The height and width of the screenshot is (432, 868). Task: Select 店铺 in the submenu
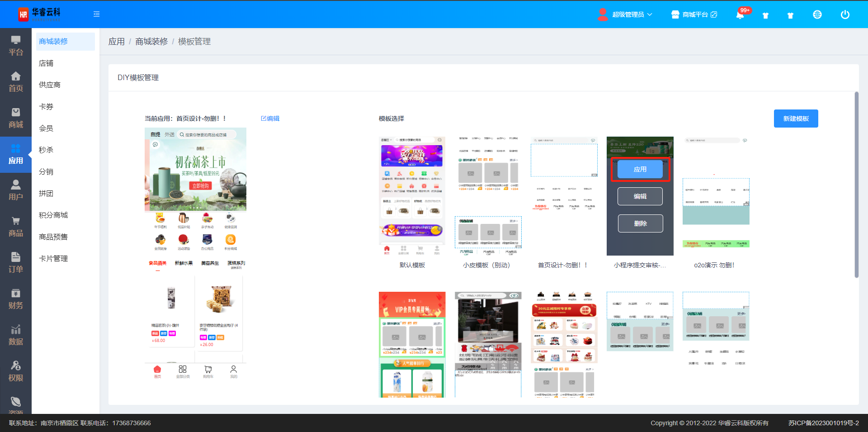pos(46,63)
